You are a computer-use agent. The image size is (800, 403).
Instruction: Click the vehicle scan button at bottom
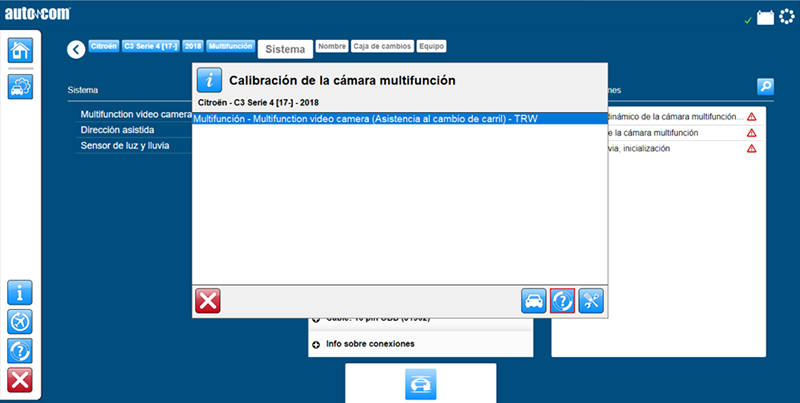pos(421,384)
